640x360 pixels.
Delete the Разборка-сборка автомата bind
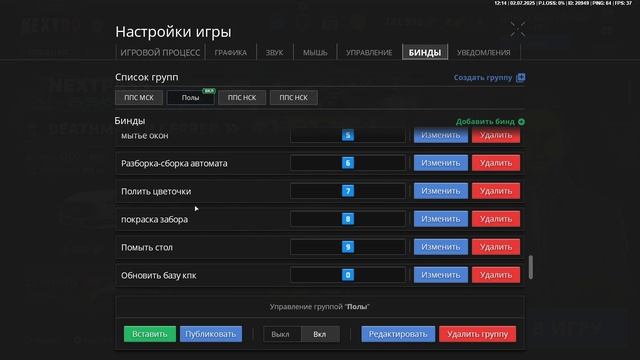[496, 163]
